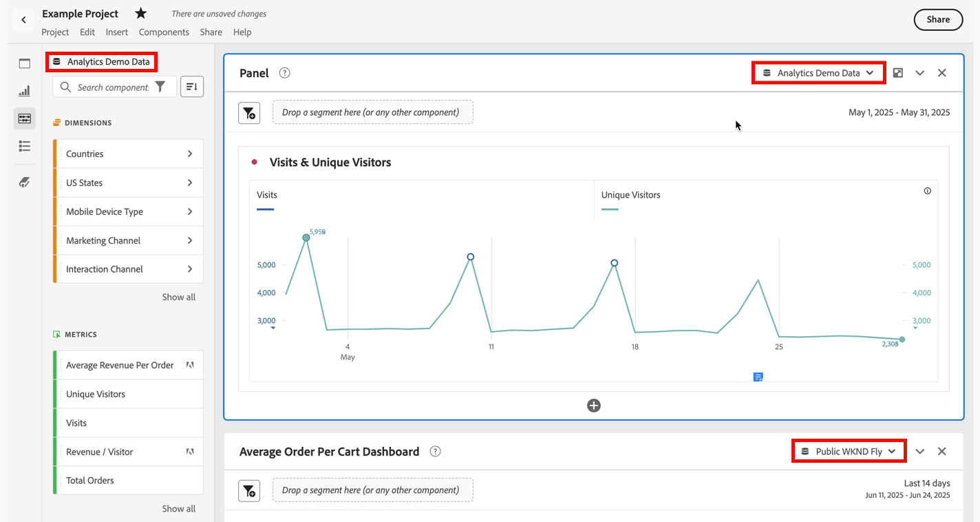
Task: Open the Public WKND Fly dropdown
Action: 849,452
